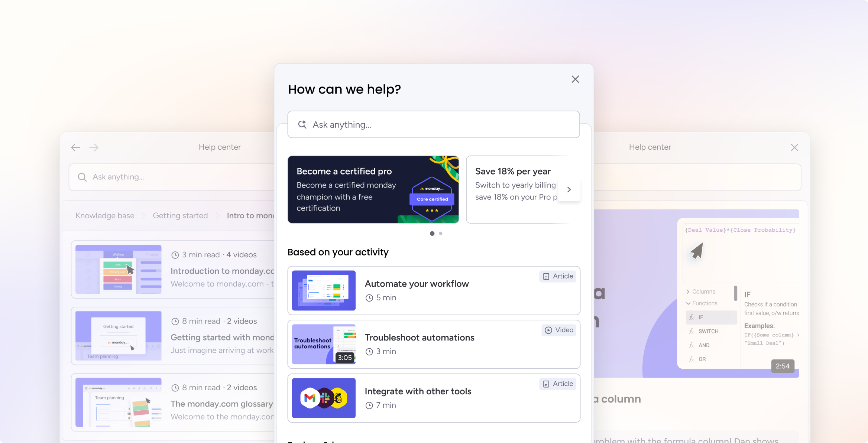
Task: Click the Ask anything search field in the front dialog
Action: tap(434, 124)
